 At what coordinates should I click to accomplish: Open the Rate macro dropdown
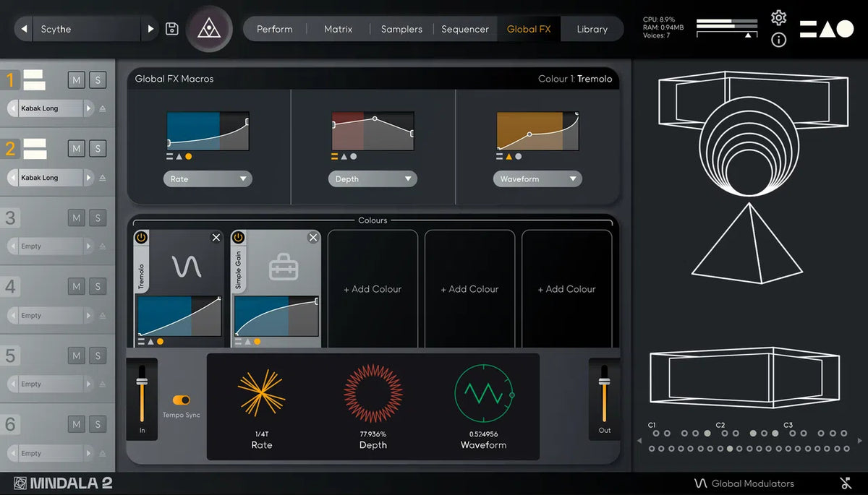[208, 179]
